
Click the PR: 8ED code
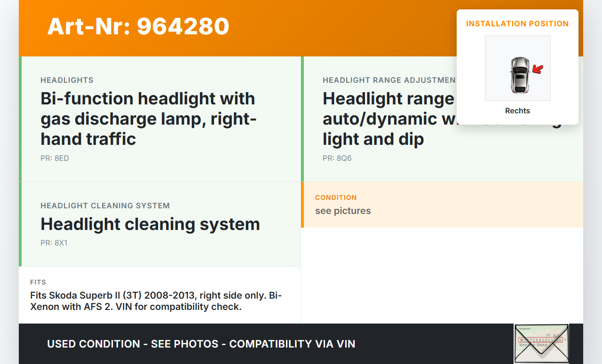(55, 158)
